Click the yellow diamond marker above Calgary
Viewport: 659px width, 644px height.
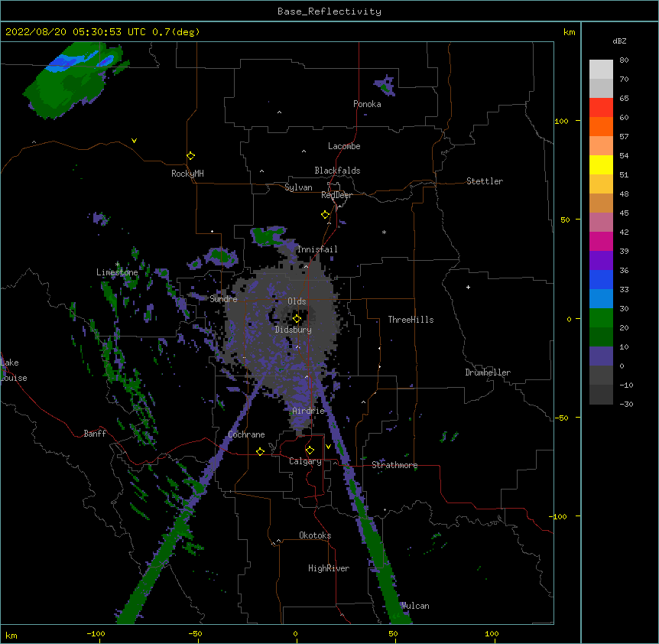[310, 450]
